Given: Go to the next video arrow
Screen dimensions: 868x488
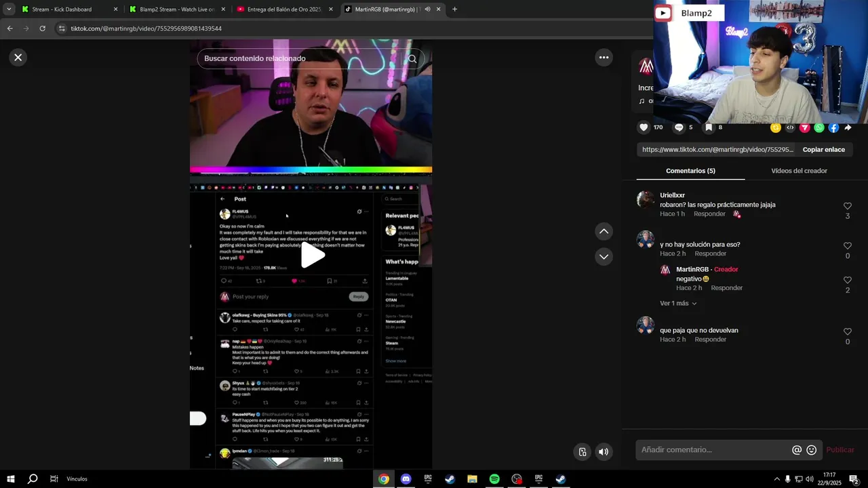Looking at the screenshot, I should (604, 256).
